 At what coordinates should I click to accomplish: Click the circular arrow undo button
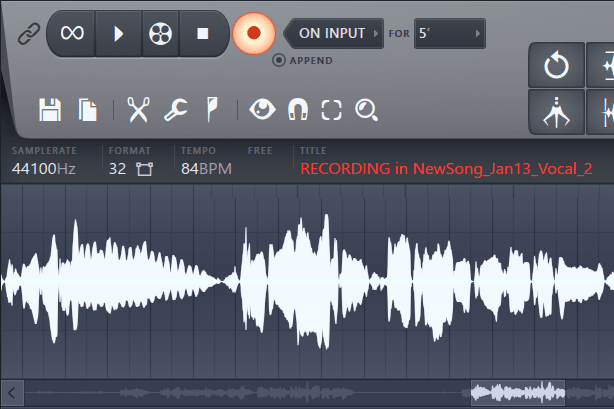(x=556, y=65)
